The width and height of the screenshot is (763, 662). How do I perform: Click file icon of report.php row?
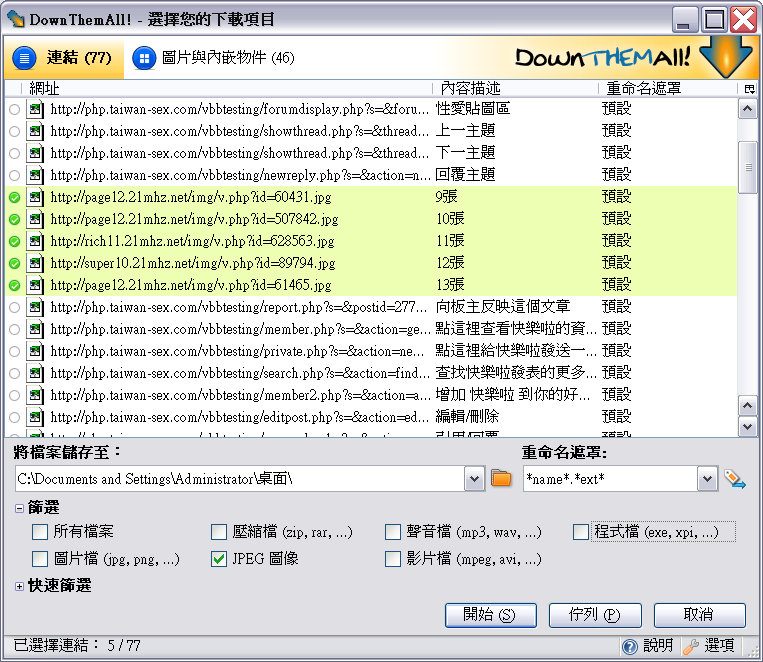click(35, 307)
